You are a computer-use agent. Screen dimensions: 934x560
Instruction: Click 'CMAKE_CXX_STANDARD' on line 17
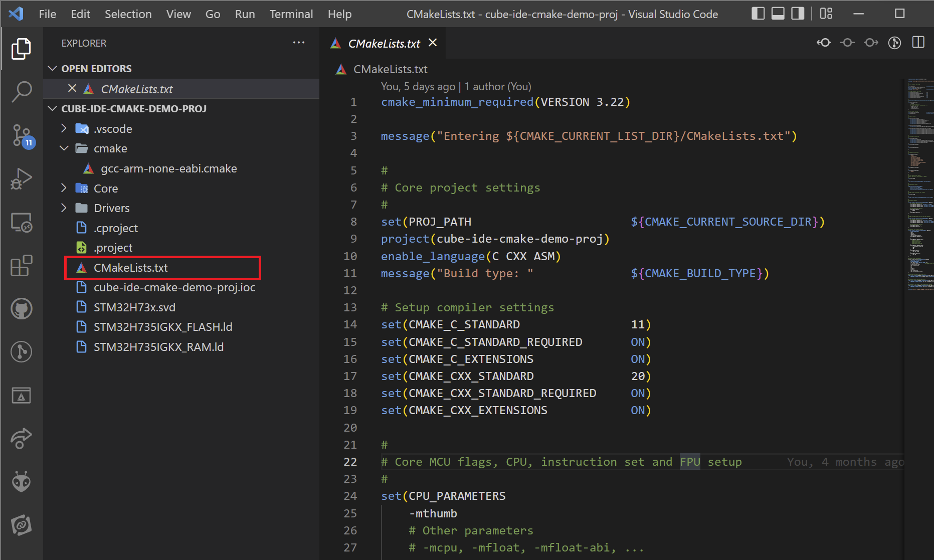click(x=471, y=376)
